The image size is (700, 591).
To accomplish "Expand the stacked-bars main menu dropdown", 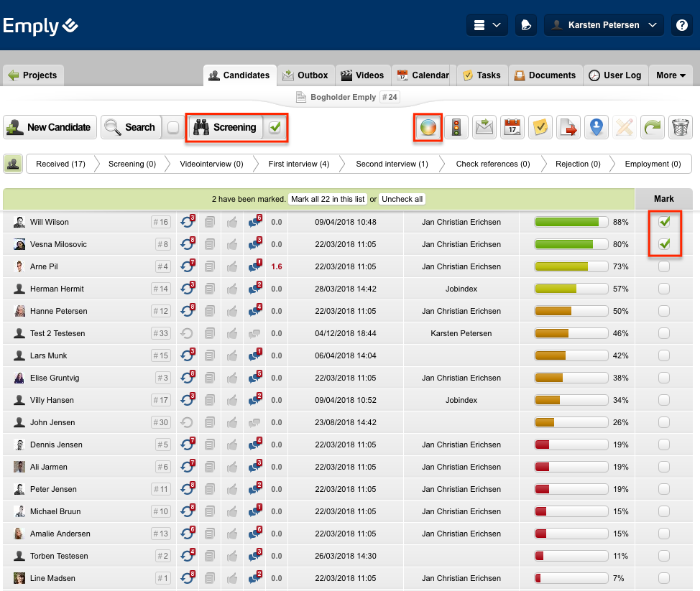I will point(487,25).
